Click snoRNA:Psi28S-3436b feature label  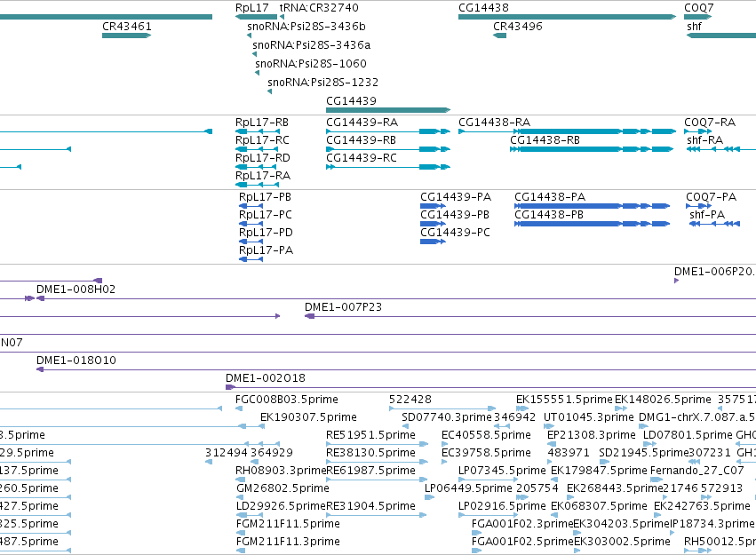pos(306,27)
